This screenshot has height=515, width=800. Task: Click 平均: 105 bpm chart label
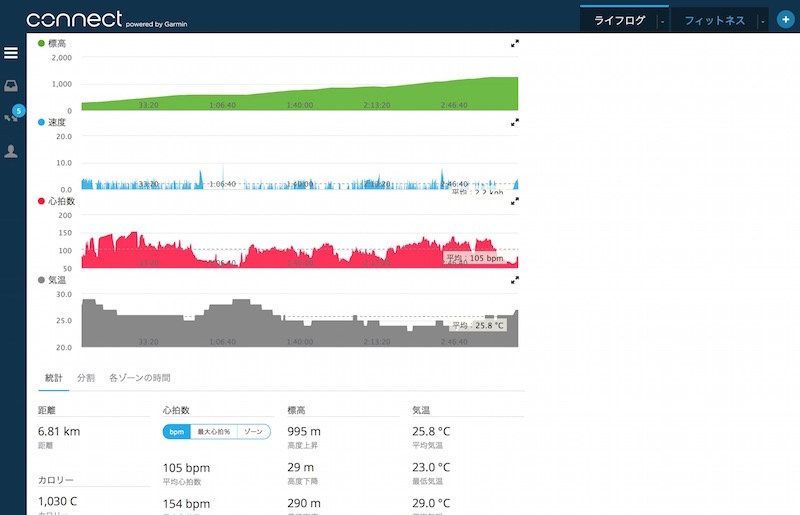pyautogui.click(x=474, y=258)
